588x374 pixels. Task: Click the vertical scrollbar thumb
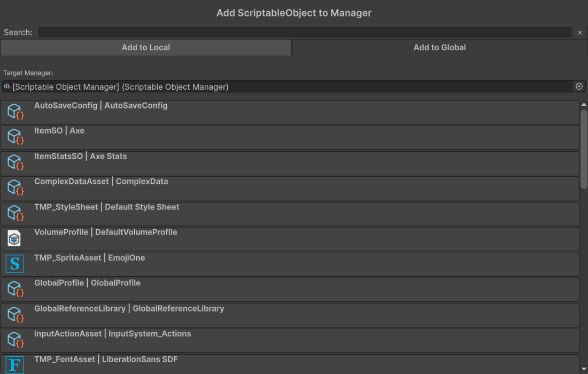point(584,149)
